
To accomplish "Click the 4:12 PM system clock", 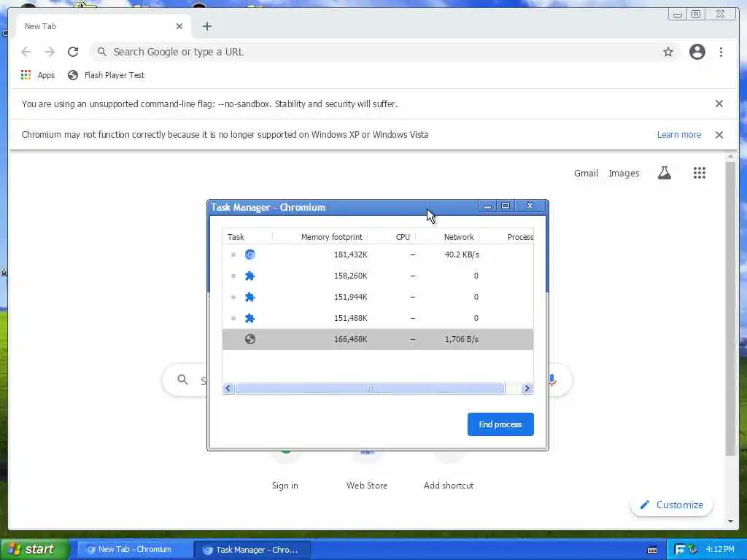I will click(720, 550).
